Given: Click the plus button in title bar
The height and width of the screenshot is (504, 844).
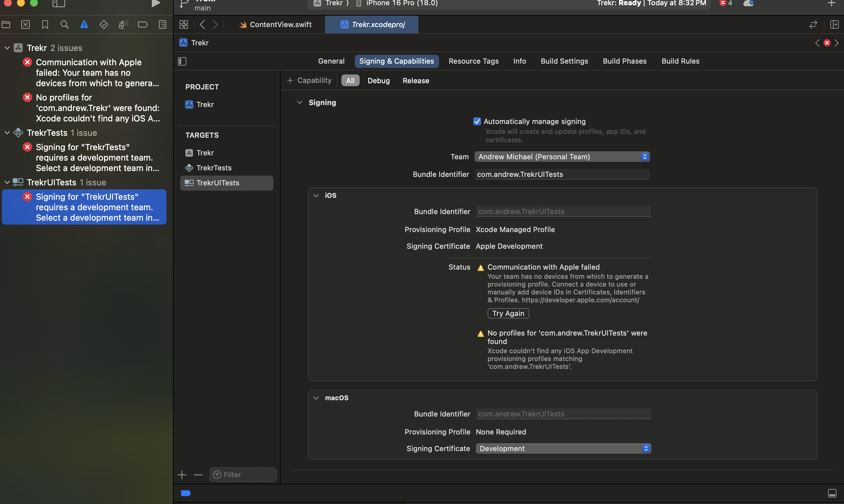Looking at the screenshot, I should (832, 3).
